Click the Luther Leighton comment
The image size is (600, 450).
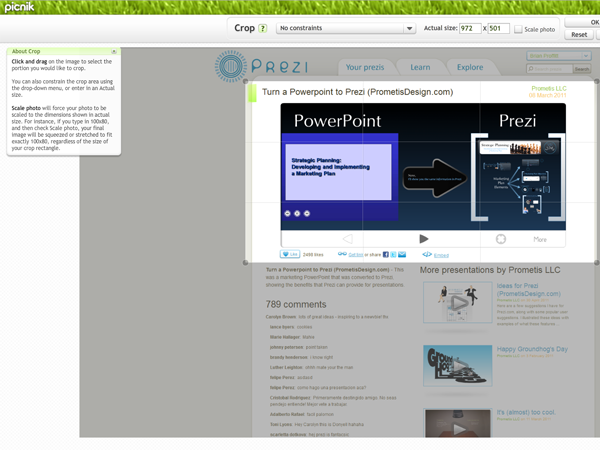pyautogui.click(x=311, y=367)
